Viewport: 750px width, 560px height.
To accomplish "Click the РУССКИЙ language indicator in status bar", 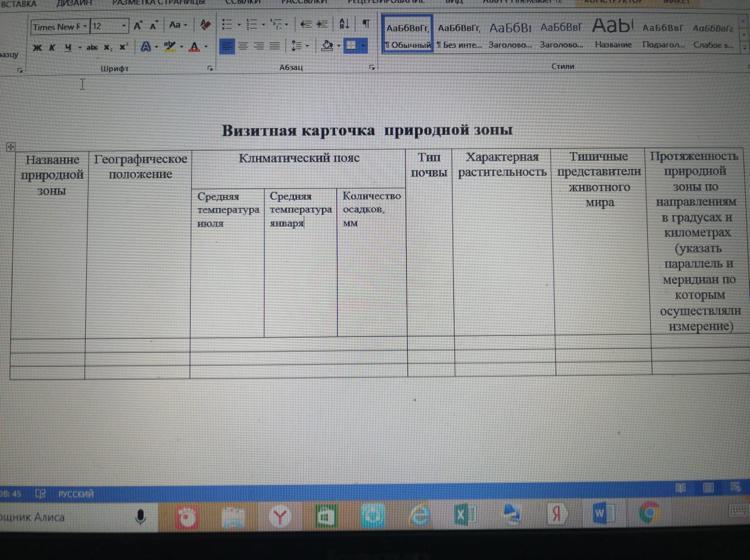I will pos(76,494).
